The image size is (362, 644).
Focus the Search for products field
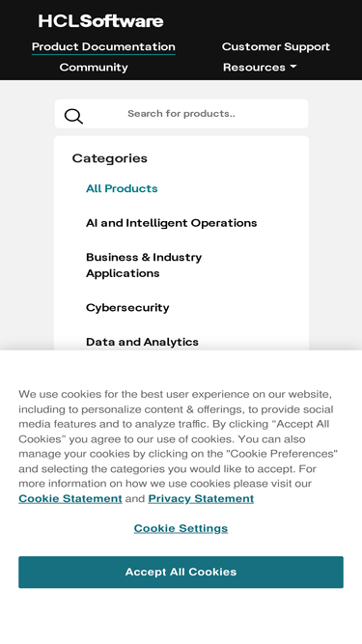pos(181,114)
